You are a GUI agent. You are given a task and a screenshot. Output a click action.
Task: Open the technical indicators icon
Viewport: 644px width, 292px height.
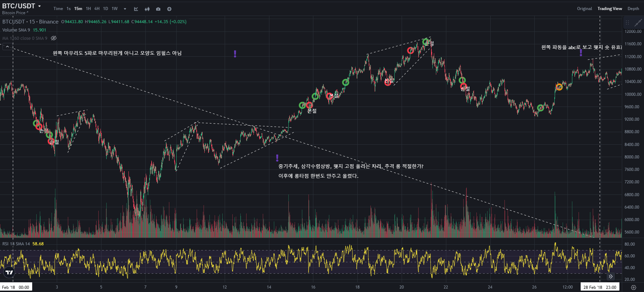[x=136, y=9]
